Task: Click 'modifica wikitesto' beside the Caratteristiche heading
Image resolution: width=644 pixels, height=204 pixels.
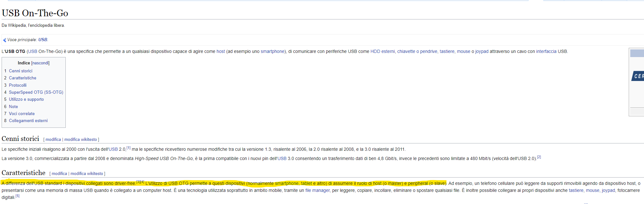Action: coord(87,174)
